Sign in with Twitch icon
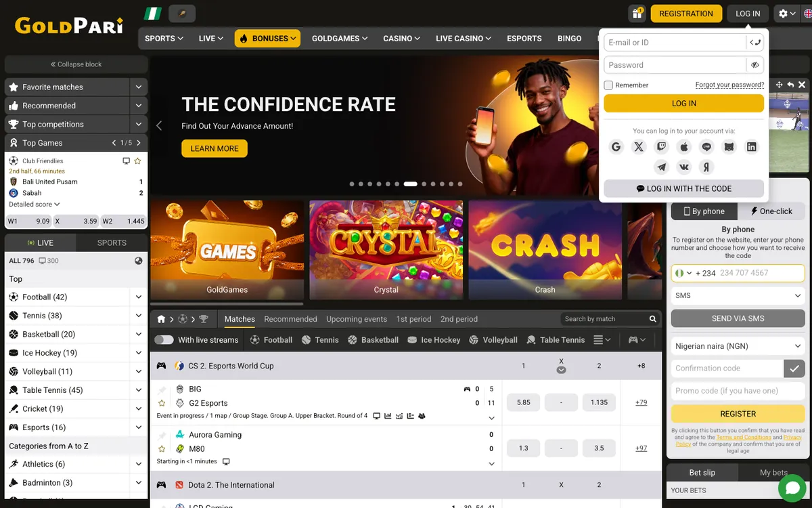The width and height of the screenshot is (812, 508). coord(661,147)
